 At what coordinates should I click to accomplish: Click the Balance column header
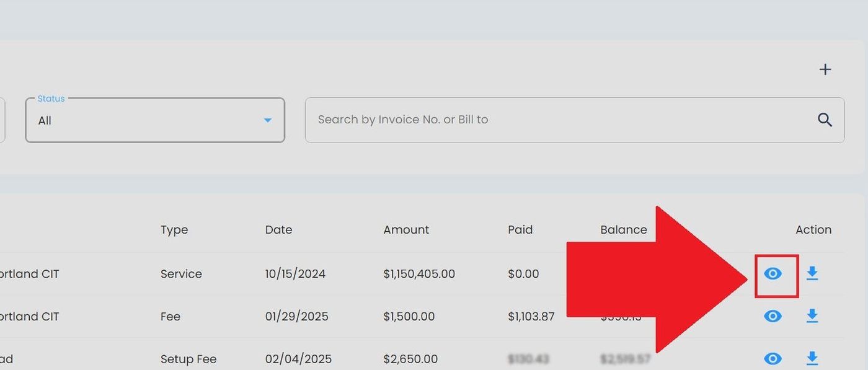click(x=623, y=230)
